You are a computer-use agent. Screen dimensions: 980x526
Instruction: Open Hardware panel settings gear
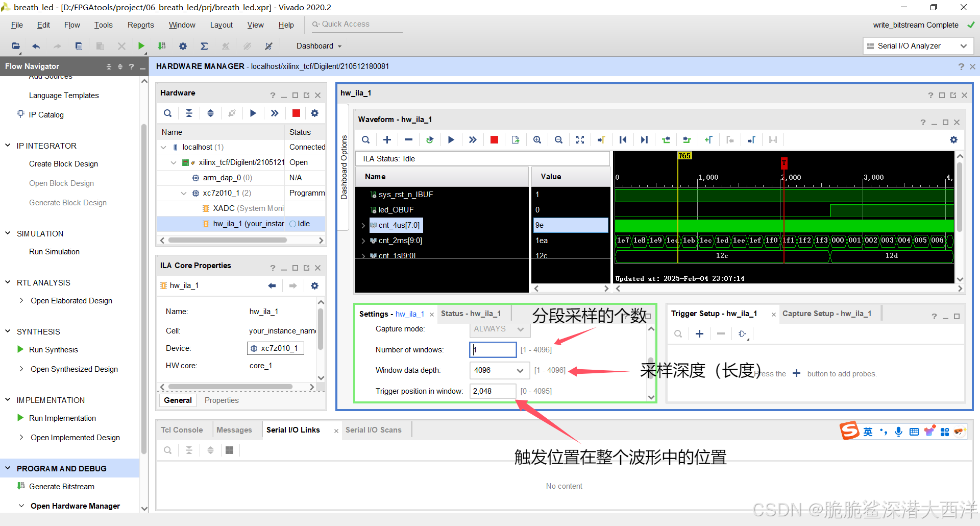click(x=314, y=113)
